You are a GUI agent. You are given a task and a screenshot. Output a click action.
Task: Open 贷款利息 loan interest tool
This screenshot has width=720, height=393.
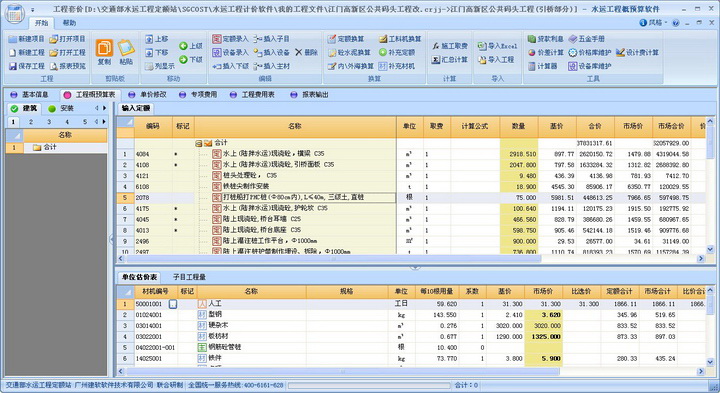coord(546,39)
